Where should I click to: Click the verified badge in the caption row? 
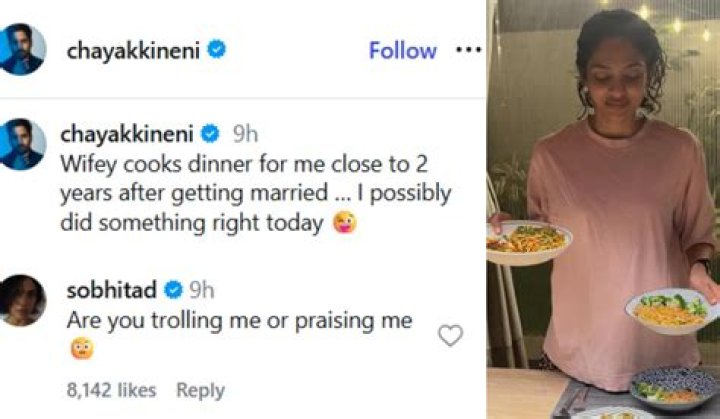click(211, 134)
